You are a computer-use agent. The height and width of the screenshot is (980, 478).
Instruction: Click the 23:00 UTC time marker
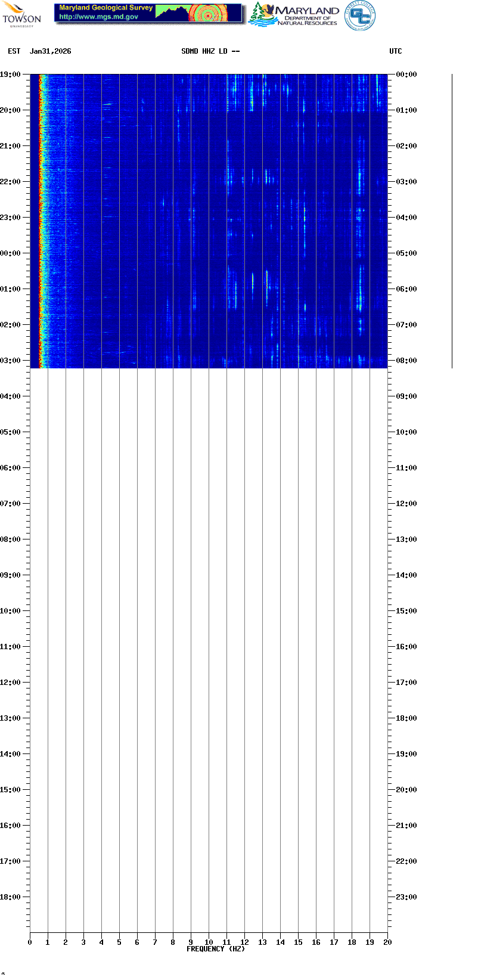tap(406, 897)
